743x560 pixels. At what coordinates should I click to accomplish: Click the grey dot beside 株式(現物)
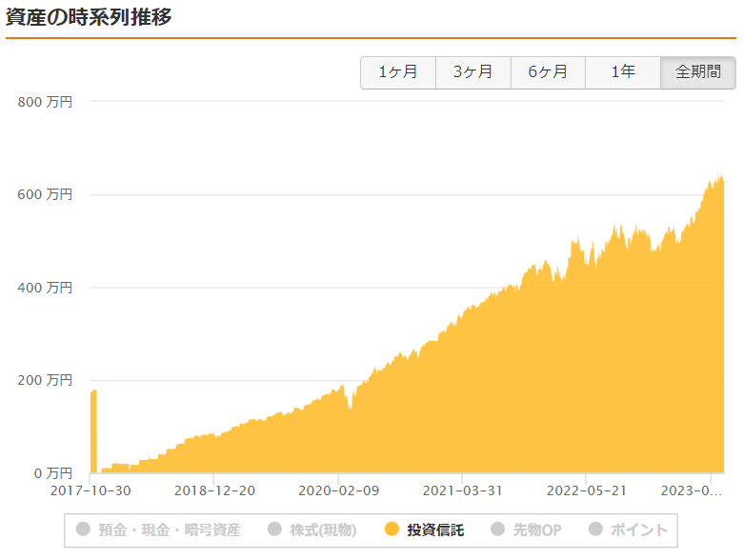click(274, 529)
